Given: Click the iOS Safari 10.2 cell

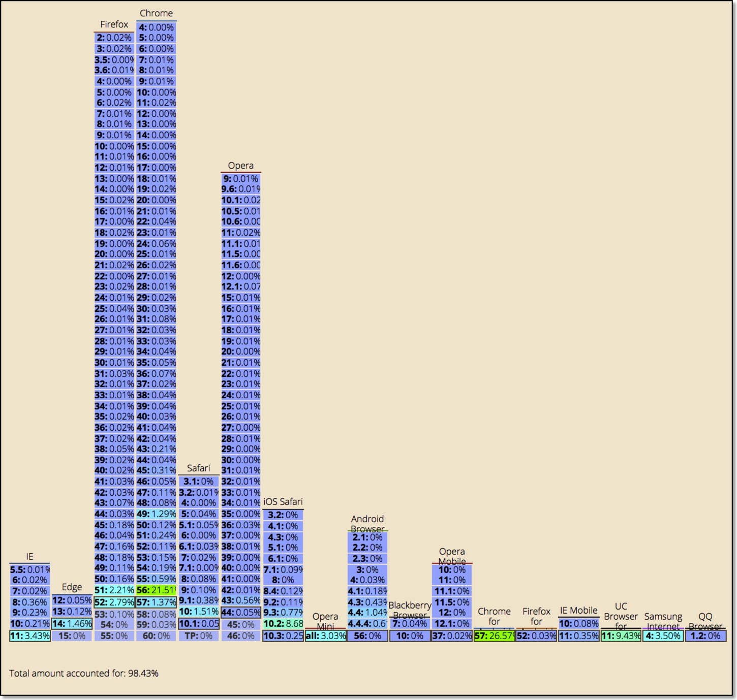Looking at the screenshot, I should (x=283, y=623).
